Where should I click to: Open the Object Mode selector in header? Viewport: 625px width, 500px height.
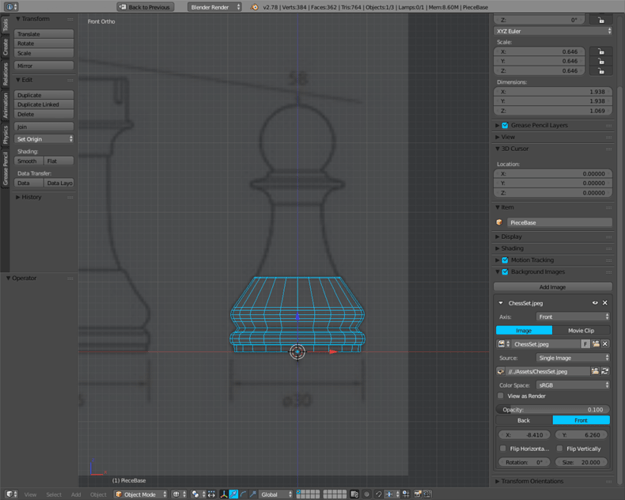[x=138, y=494]
